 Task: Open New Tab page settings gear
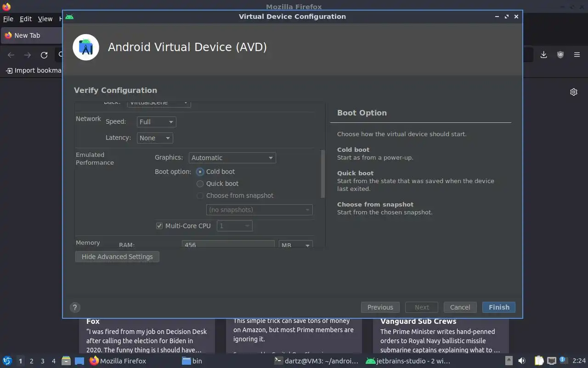pos(574,92)
